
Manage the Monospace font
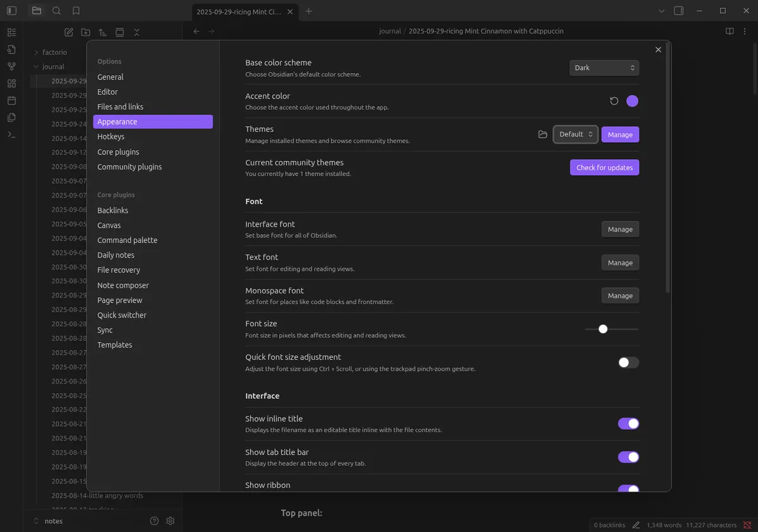click(x=620, y=295)
